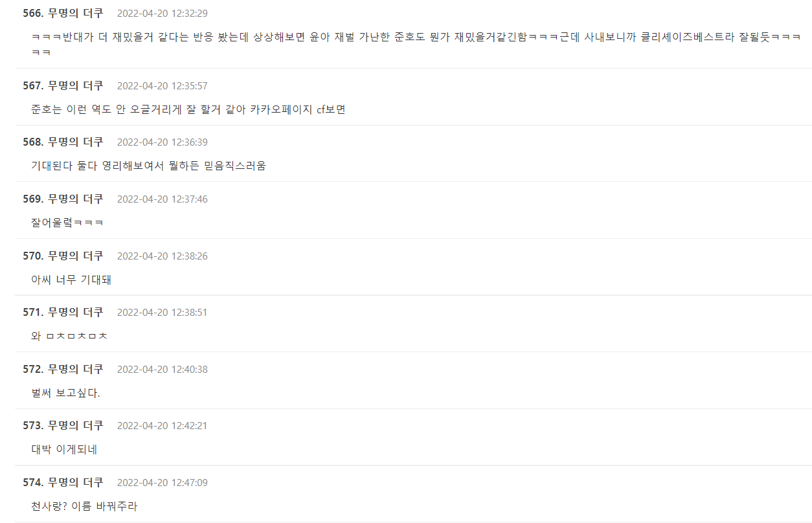The height and width of the screenshot is (523, 812).
Task: Click comment 569 text 잘어울럭ㅋㅋㅋ
Action: coord(67,223)
